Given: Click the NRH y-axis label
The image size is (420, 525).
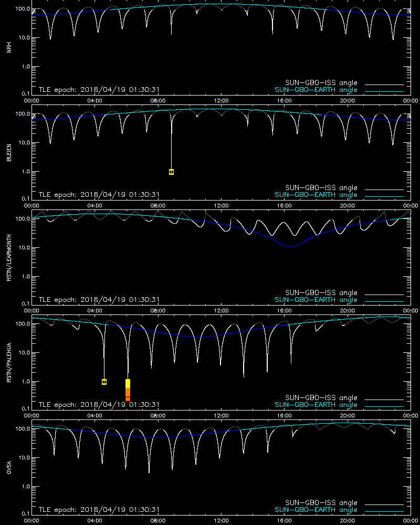Looking at the screenshot, I should (x=9, y=47).
